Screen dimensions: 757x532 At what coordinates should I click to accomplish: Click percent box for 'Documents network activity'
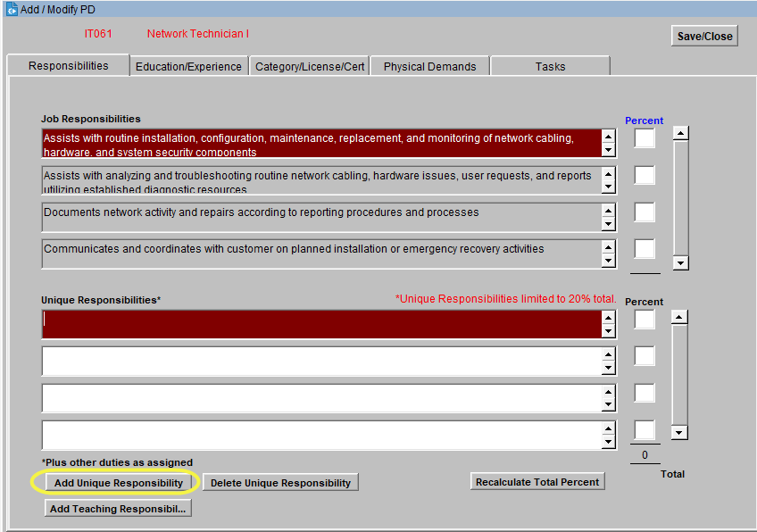click(645, 212)
